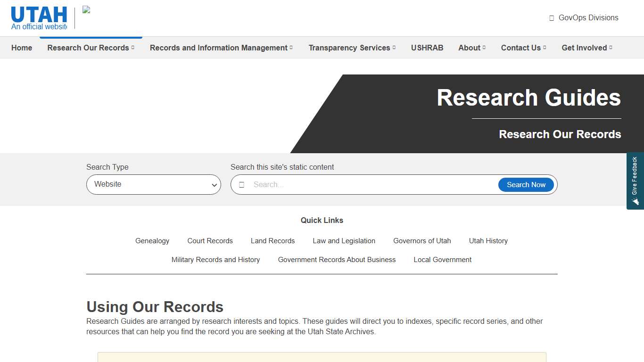This screenshot has height=362, width=644.
Task: Open Records and Information Management menu
Action: click(221, 48)
